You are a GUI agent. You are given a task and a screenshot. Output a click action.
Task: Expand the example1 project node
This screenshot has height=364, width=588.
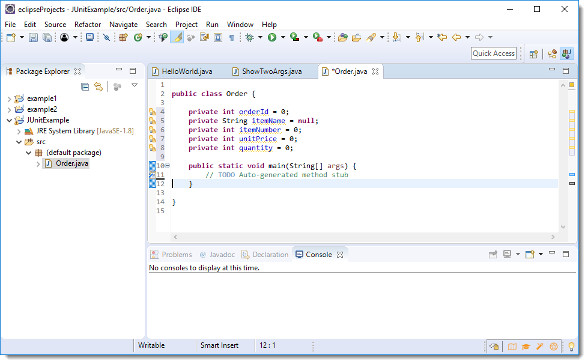coord(10,99)
